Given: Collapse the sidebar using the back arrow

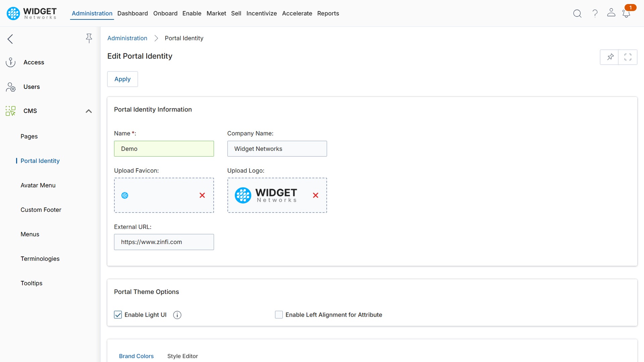Looking at the screenshot, I should coord(10,39).
